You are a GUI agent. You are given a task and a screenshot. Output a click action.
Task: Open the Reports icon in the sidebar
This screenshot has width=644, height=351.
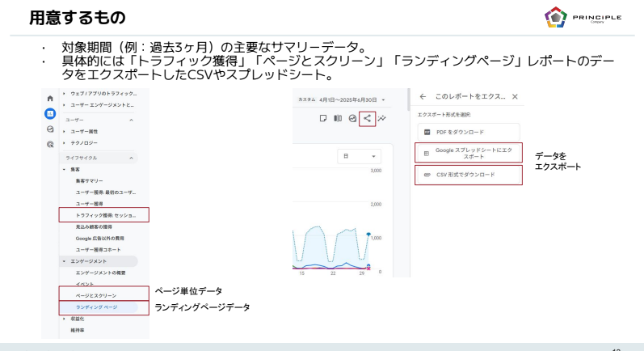(x=49, y=113)
